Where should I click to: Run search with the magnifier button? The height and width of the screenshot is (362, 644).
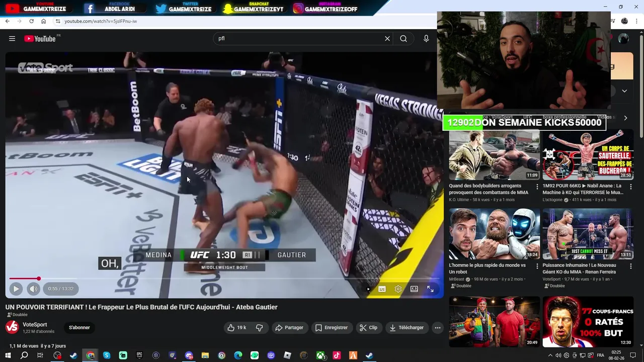click(x=404, y=39)
